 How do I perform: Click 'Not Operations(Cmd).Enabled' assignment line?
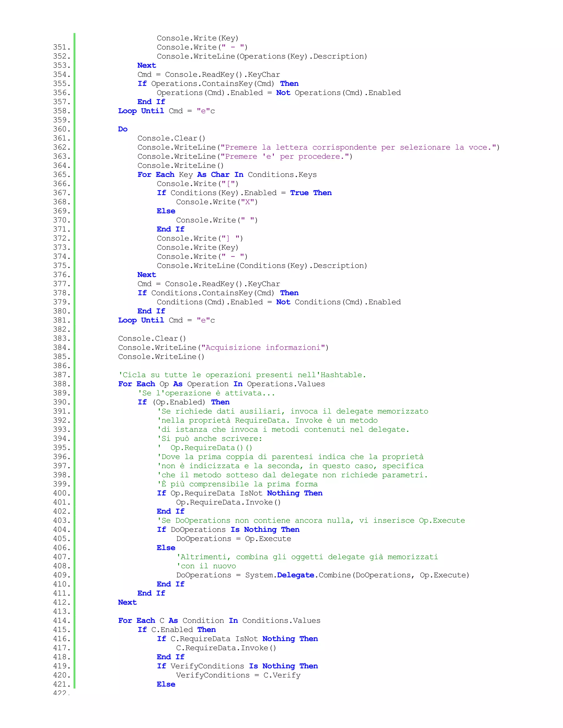pyautogui.click(x=279, y=93)
